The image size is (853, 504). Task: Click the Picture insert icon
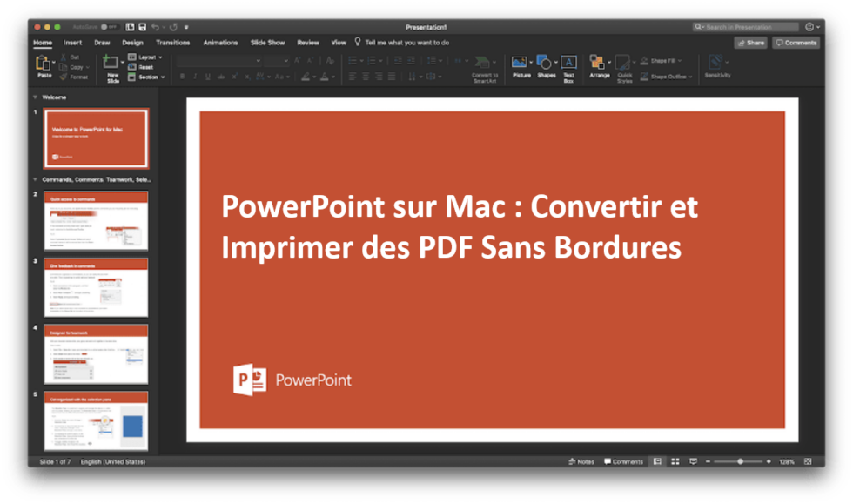point(519,62)
